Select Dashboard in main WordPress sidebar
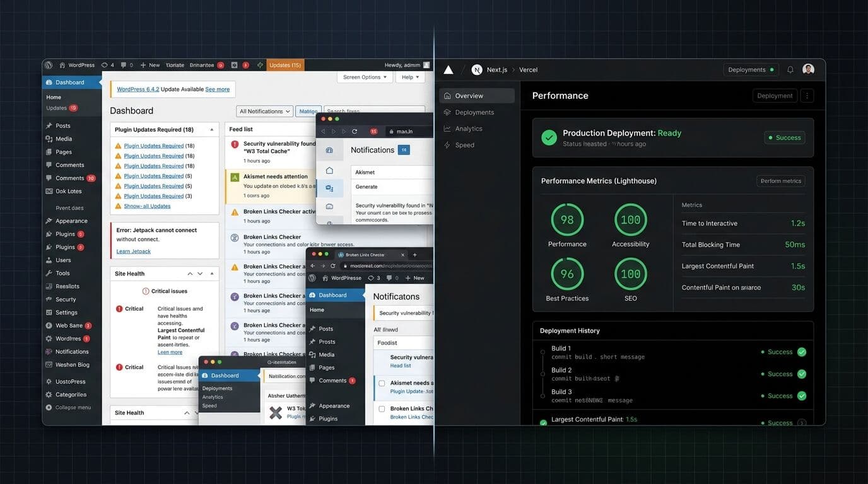 click(x=72, y=82)
